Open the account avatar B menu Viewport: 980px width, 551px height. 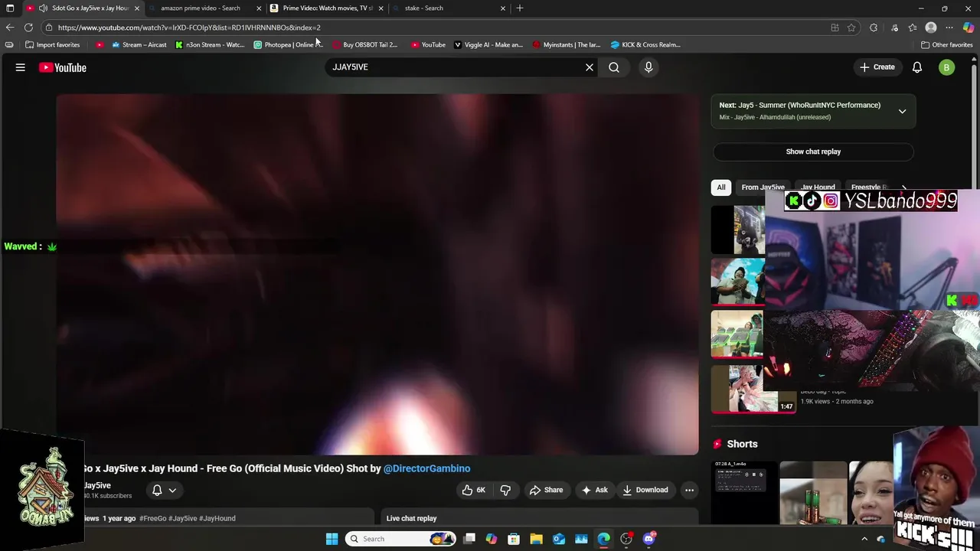pyautogui.click(x=946, y=67)
